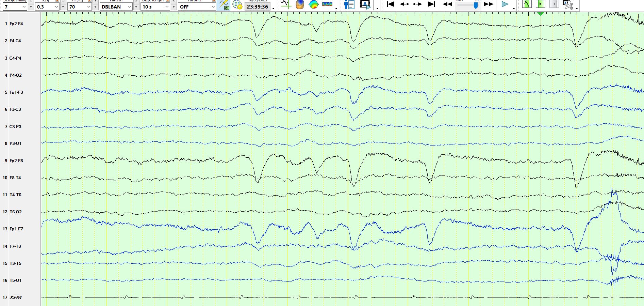644x306 pixels.
Task: Open the video clip cutting tool
Action: pyautogui.click(x=567, y=4)
